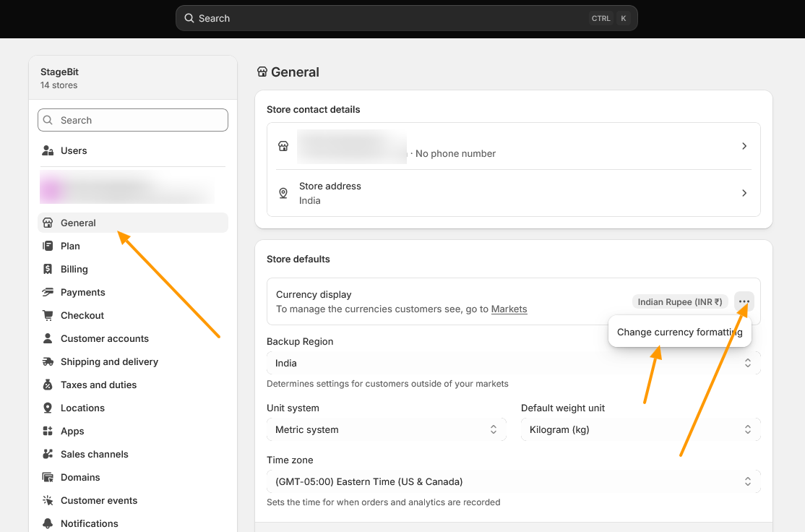Screen dimensions: 805x532
Task: Open the Plan settings page
Action: coord(132,246)
